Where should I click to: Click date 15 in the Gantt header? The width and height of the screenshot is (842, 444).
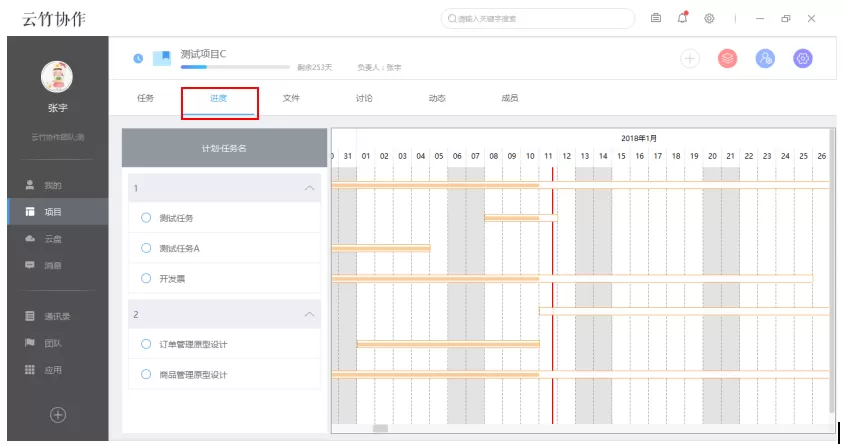coord(621,156)
